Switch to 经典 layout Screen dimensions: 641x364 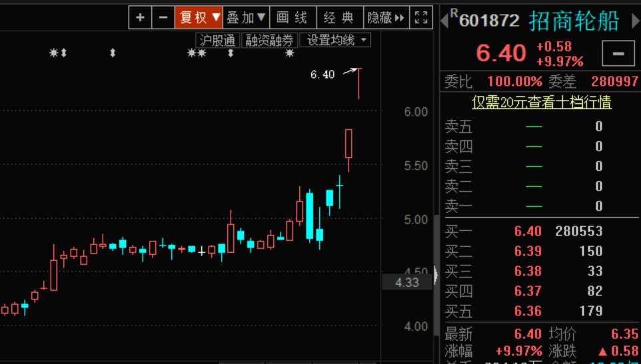click(340, 17)
